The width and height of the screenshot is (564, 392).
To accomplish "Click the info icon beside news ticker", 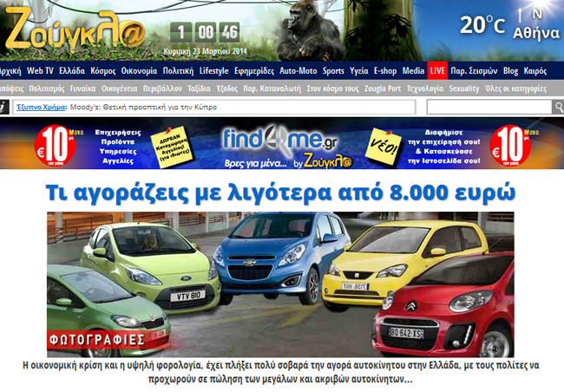I will pyautogui.click(x=4, y=107).
